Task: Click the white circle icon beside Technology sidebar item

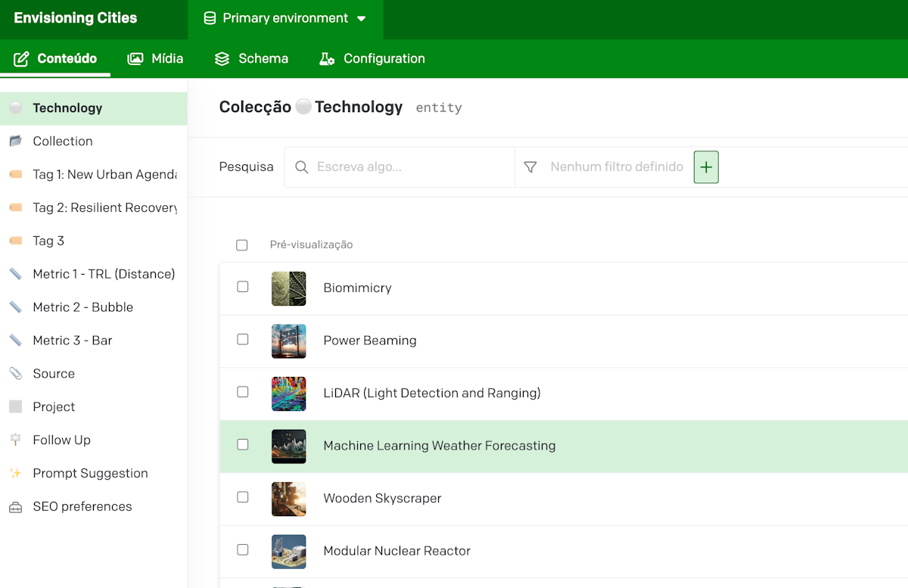Action: 15,108
